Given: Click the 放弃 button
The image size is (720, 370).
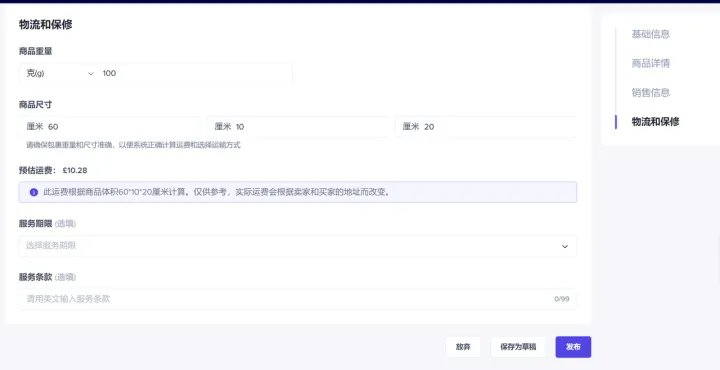Looking at the screenshot, I should pyautogui.click(x=463, y=347).
